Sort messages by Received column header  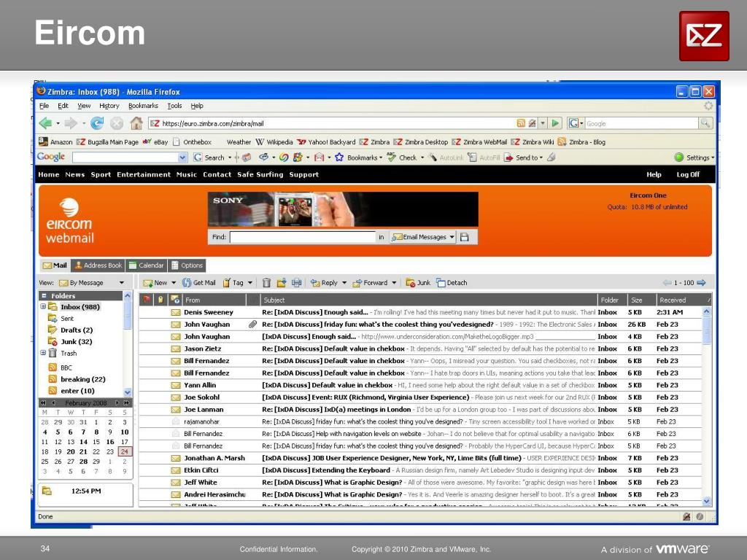683,300
